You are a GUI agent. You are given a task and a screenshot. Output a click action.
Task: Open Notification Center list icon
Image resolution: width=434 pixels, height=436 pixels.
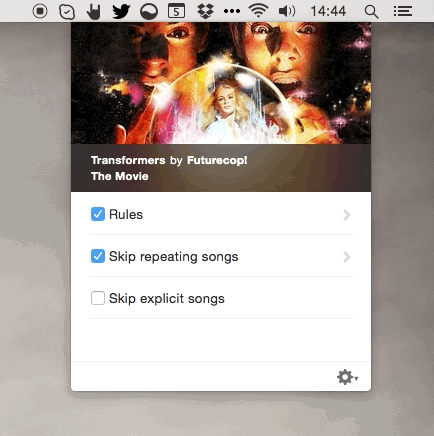(403, 11)
